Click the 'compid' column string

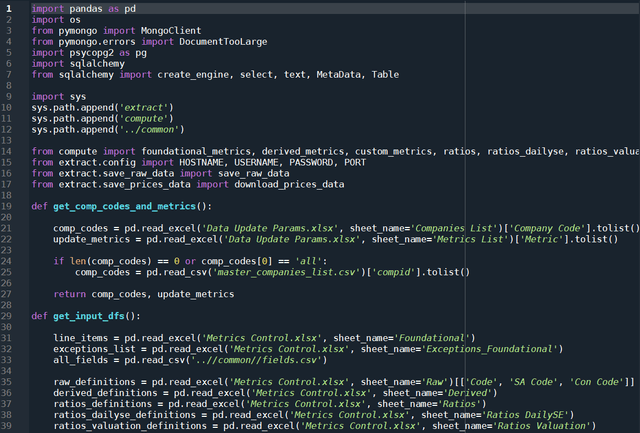click(393, 272)
